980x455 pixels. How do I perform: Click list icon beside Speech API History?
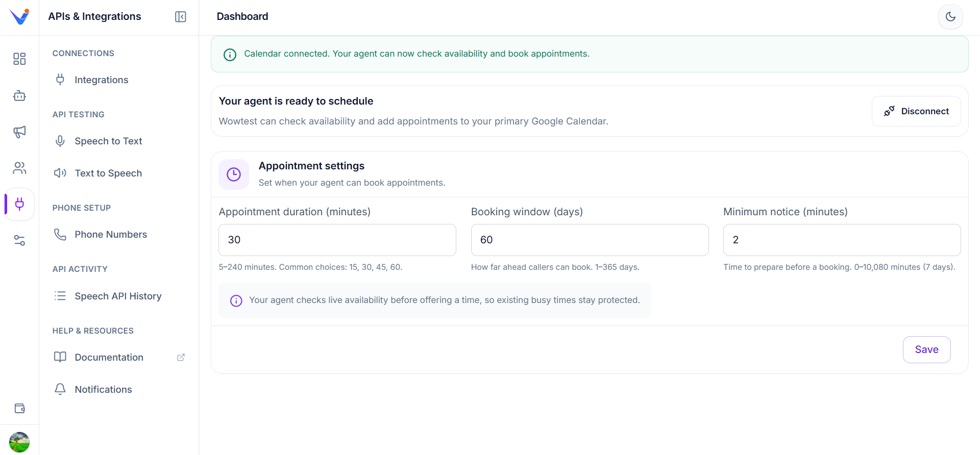(60, 296)
